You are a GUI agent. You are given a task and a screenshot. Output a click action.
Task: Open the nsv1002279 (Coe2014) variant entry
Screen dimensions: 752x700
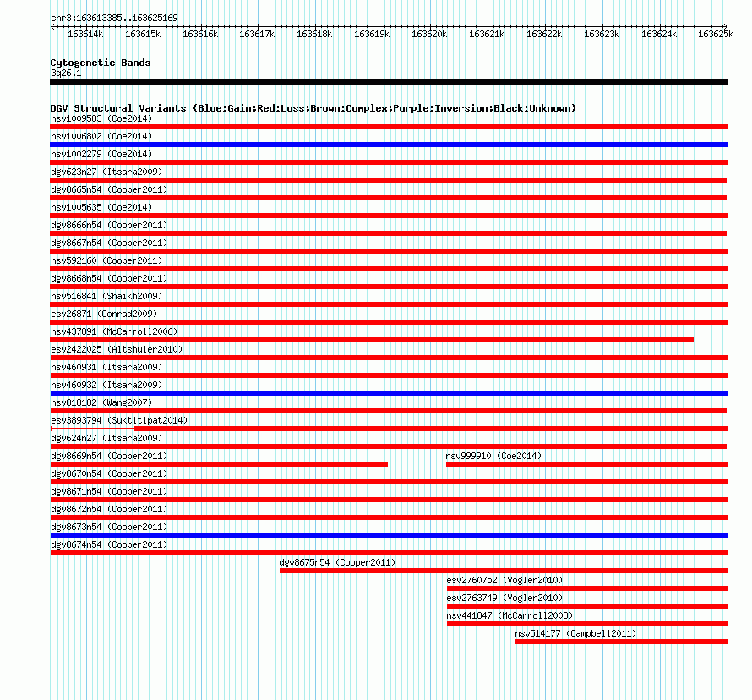click(x=101, y=154)
